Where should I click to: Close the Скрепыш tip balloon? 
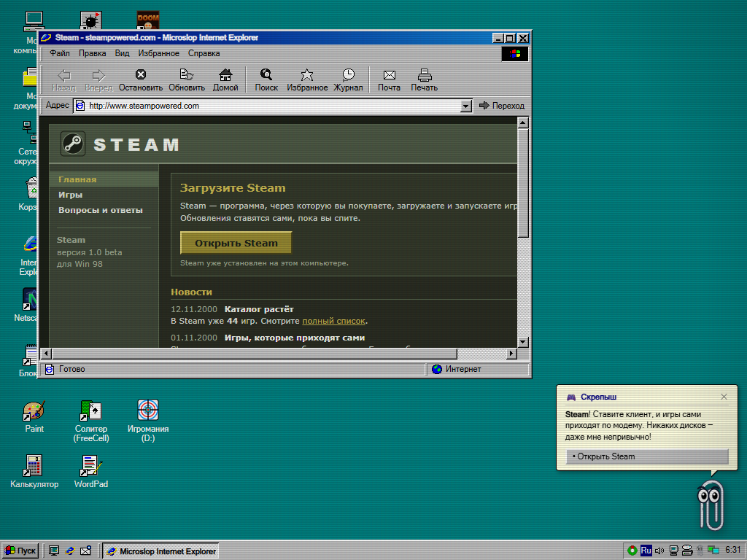point(724,397)
